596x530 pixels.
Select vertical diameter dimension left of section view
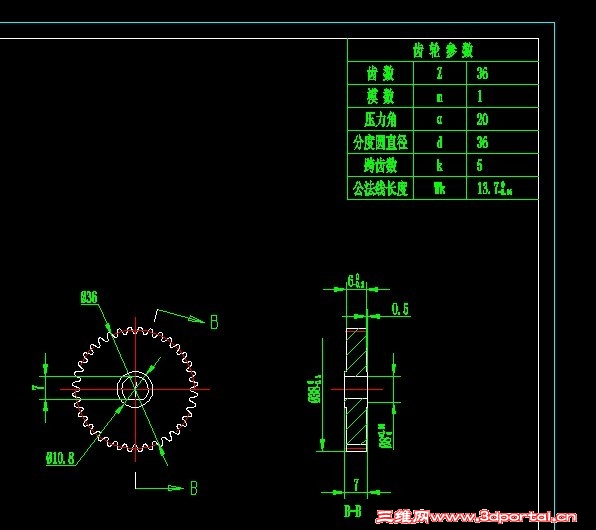pos(315,390)
